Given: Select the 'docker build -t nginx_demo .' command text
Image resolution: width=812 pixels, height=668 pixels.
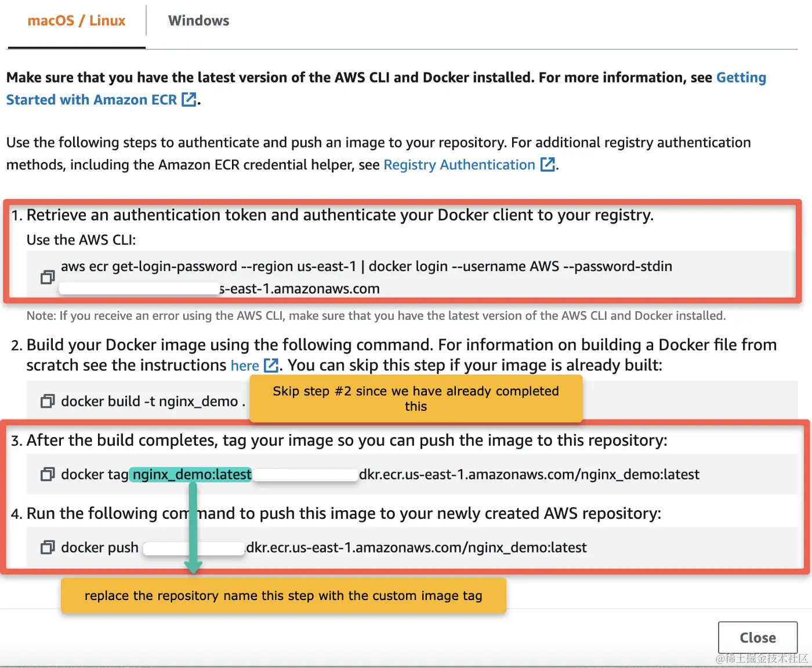Looking at the screenshot, I should pyautogui.click(x=153, y=401).
